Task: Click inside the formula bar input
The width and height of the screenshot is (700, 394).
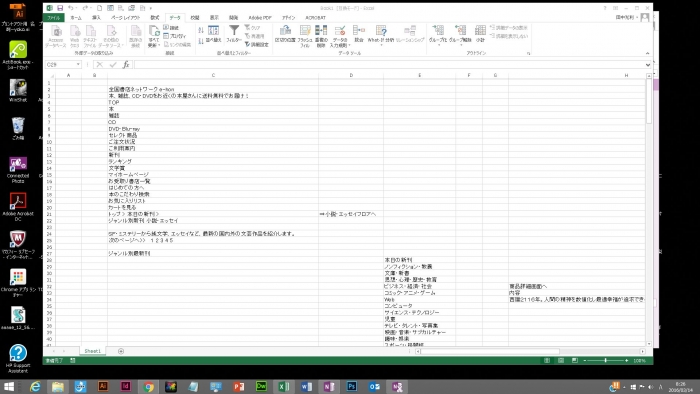Action: tap(388, 65)
